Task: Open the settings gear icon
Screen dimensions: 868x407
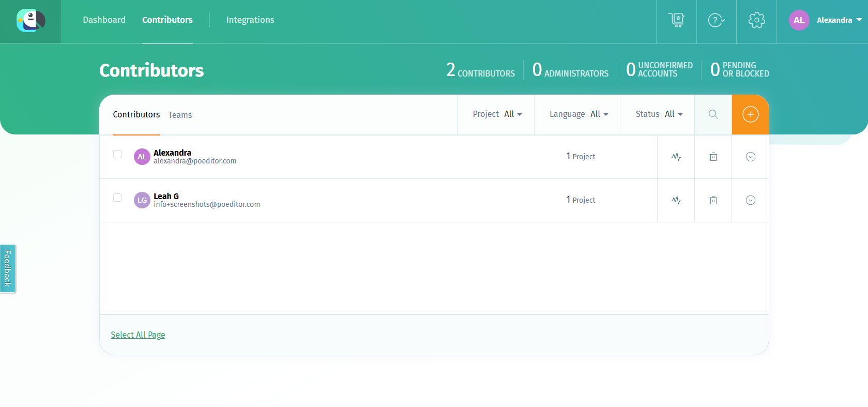Action: point(756,20)
